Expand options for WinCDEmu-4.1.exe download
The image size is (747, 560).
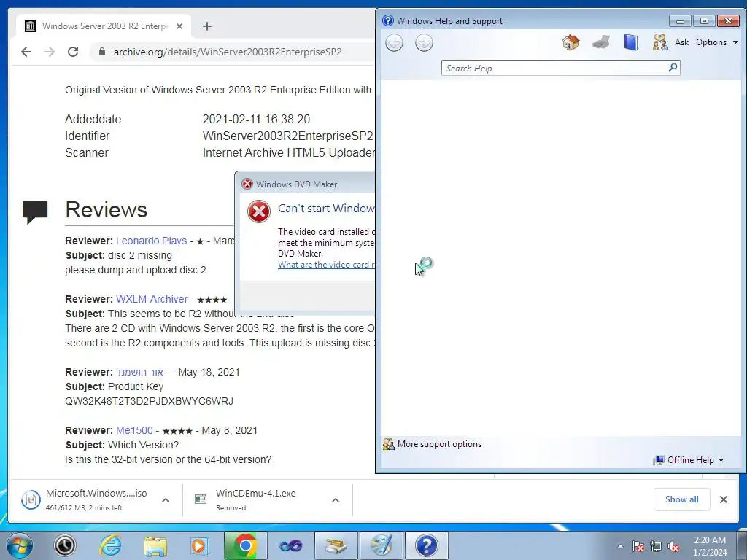(x=336, y=500)
